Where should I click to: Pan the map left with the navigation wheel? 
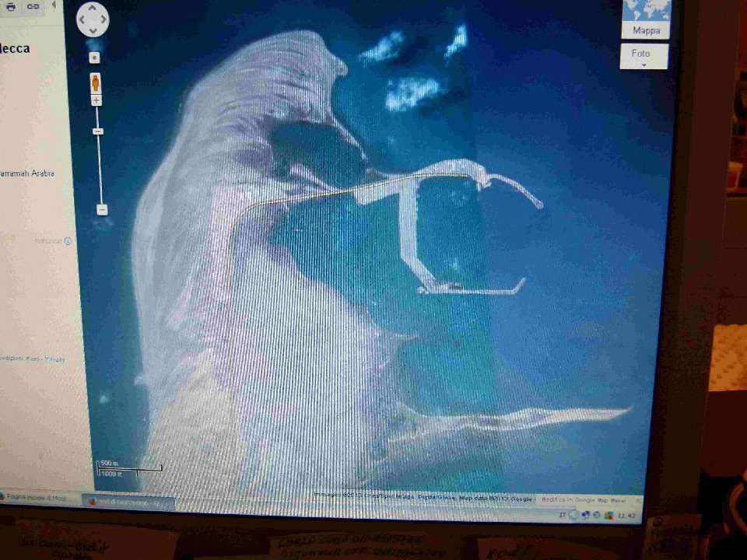(x=82, y=19)
